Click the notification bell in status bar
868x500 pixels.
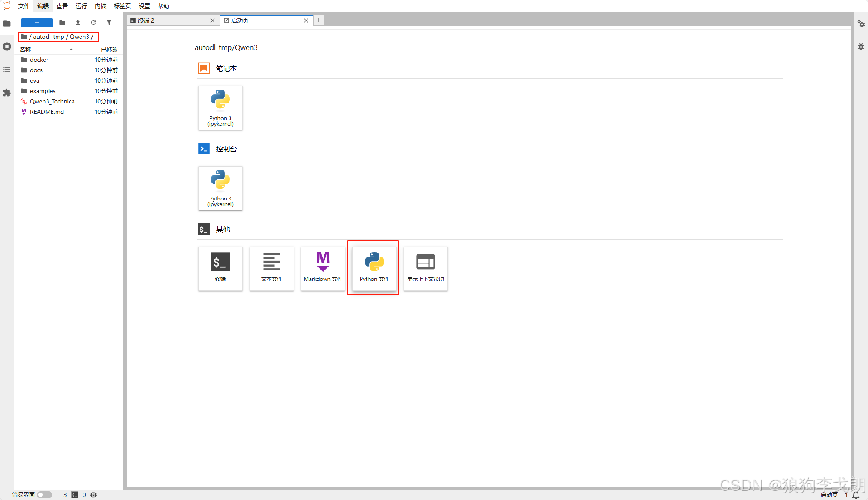(856, 495)
